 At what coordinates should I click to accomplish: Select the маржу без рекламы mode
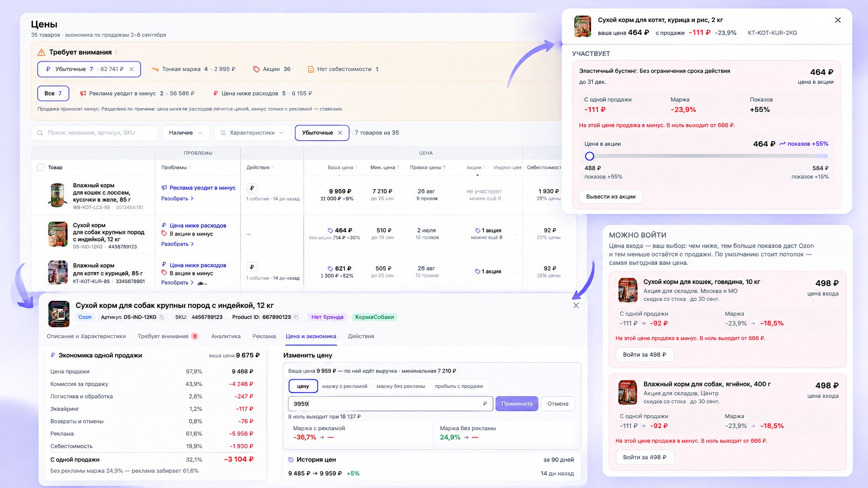click(401, 386)
